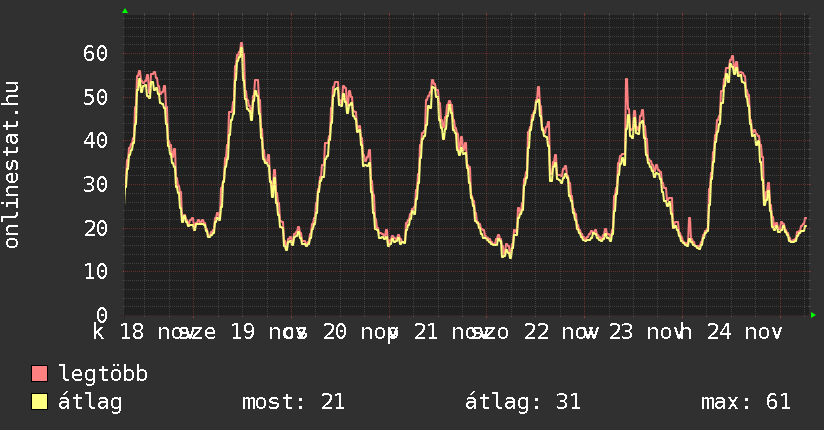The width and height of the screenshot is (824, 430).
Task: Click the highest peak on 19 nov
Action: point(241,45)
